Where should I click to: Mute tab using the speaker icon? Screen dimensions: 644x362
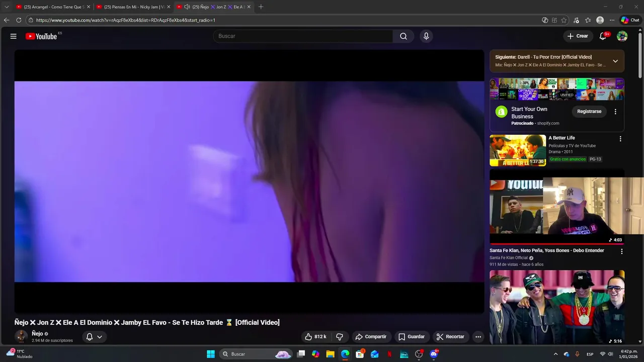tap(187, 7)
